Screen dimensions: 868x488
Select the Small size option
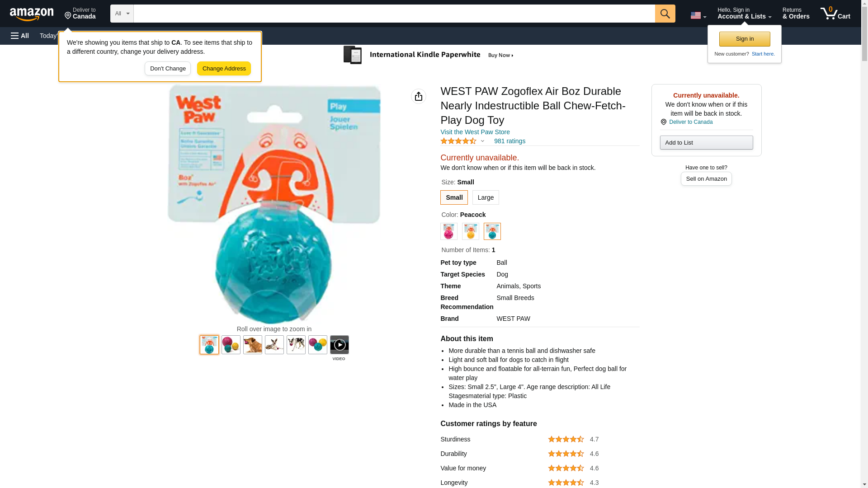[x=454, y=197]
